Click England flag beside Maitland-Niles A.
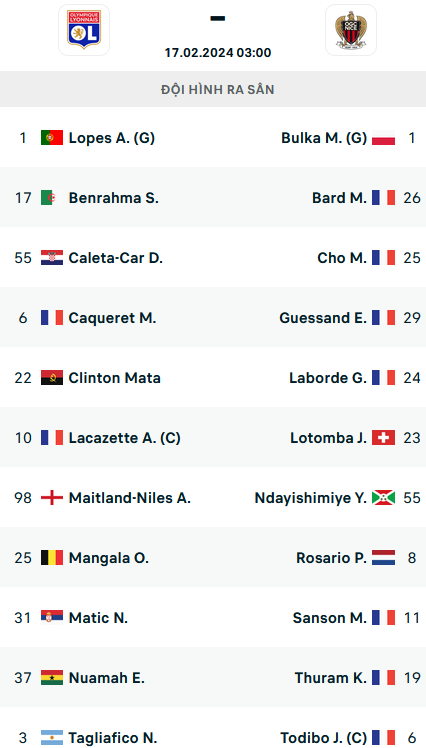This screenshot has height=748, width=426. pyautogui.click(x=52, y=498)
